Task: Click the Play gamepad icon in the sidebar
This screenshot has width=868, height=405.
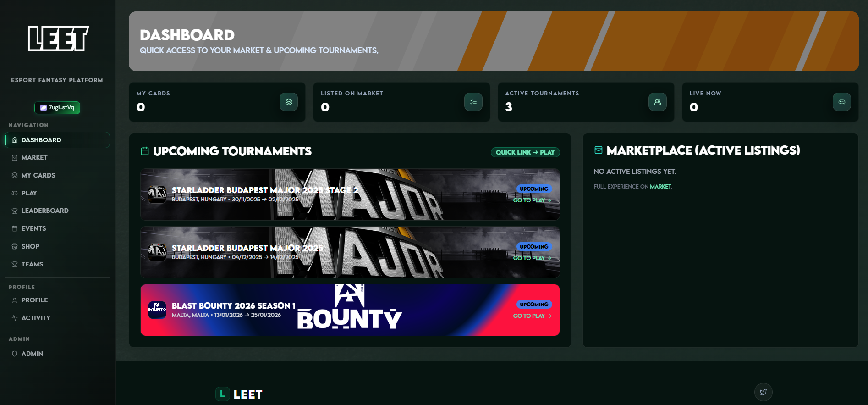Action: (15, 193)
